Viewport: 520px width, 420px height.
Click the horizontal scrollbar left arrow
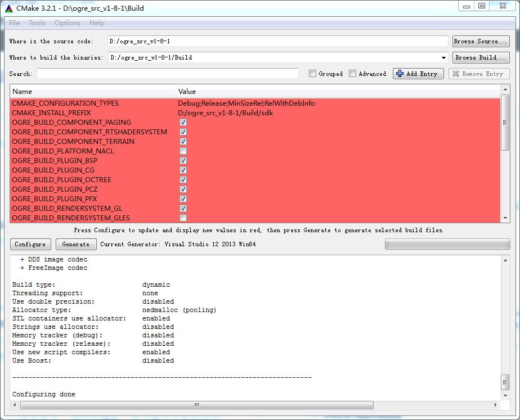[x=15, y=405]
